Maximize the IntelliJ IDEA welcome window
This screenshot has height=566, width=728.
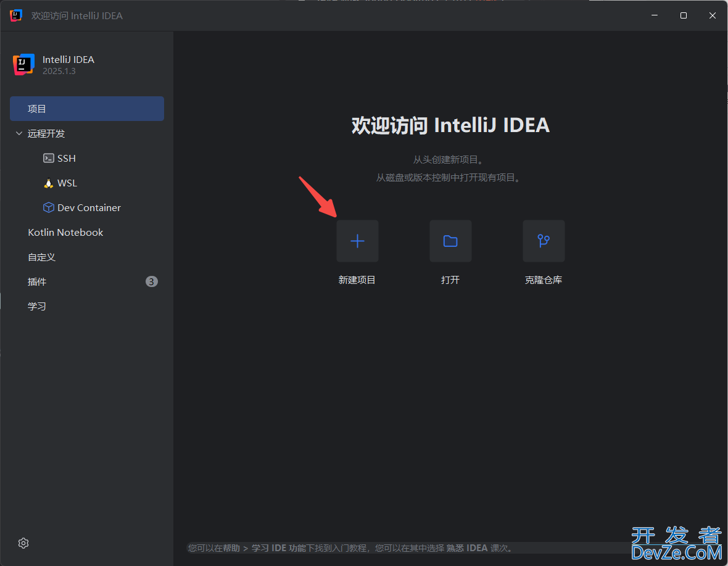click(684, 15)
